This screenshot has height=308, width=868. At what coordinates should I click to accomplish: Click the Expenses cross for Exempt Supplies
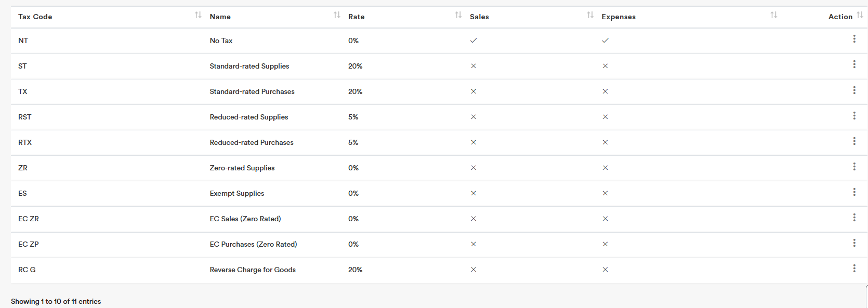pyautogui.click(x=605, y=193)
